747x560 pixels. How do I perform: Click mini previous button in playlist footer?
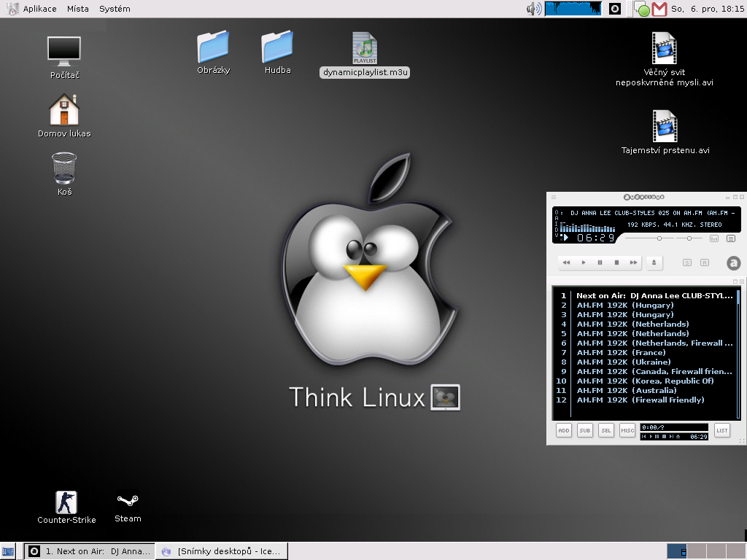644,437
